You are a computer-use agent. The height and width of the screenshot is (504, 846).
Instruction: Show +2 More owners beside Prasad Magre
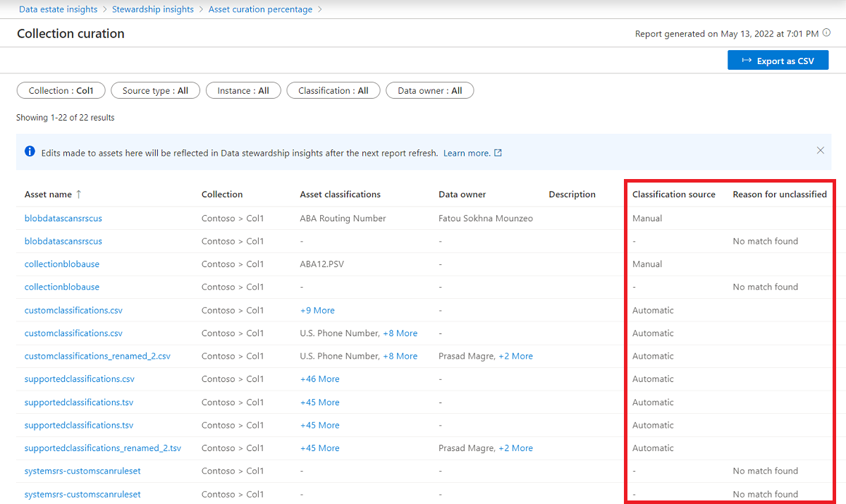(x=515, y=355)
